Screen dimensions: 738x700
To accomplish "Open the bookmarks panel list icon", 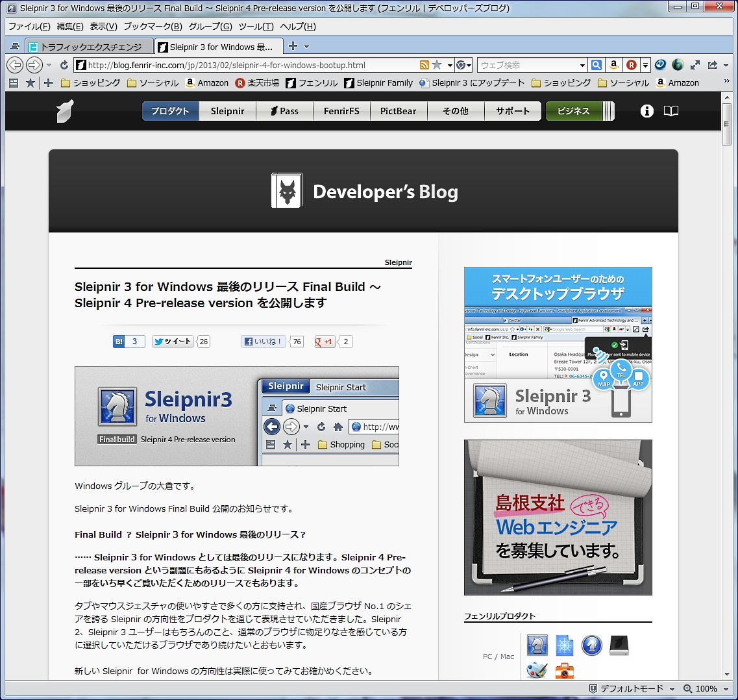I will tap(14, 83).
